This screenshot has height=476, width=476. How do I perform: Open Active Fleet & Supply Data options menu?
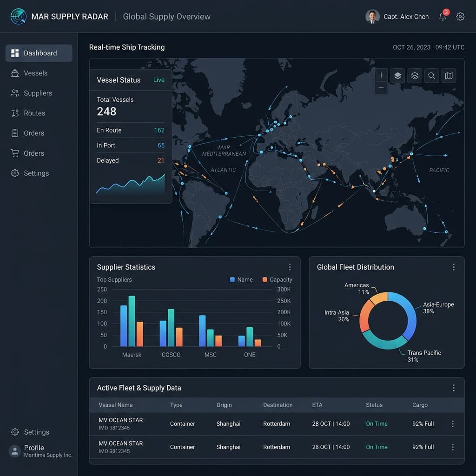pyautogui.click(x=454, y=388)
